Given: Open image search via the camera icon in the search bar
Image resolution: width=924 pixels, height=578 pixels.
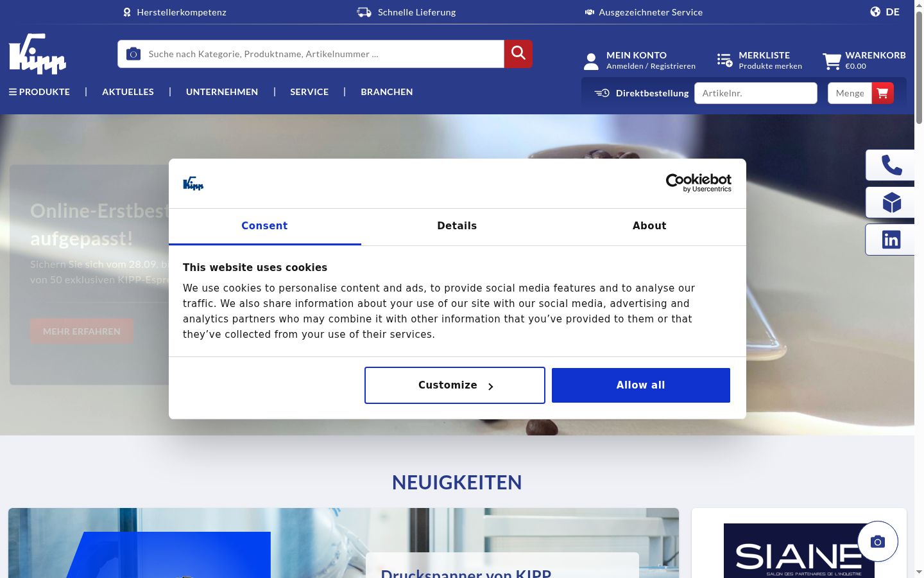Looking at the screenshot, I should click(133, 54).
